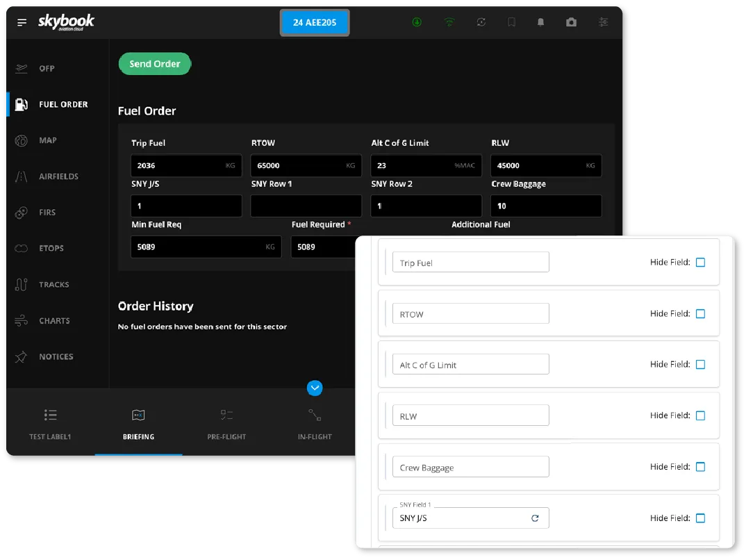The height and width of the screenshot is (560, 746).
Task: Enable Hide Field for Crew Baggage
Action: tap(700, 466)
